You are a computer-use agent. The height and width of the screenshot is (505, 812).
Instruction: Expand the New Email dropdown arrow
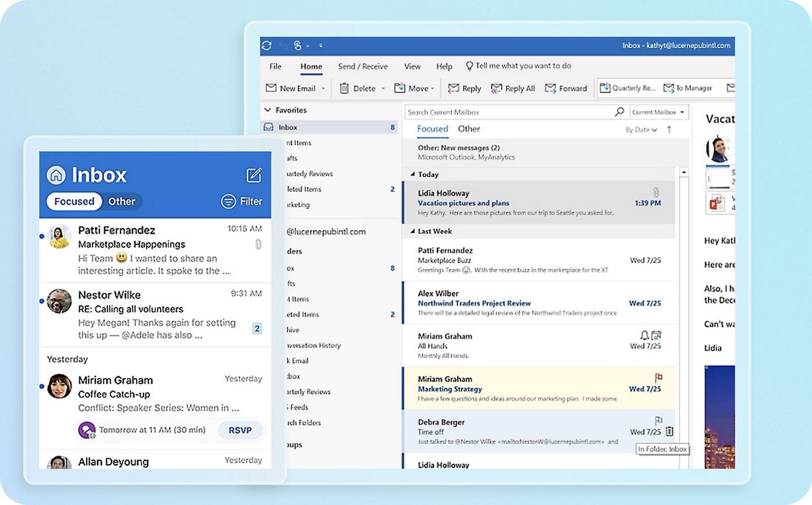pyautogui.click(x=323, y=88)
